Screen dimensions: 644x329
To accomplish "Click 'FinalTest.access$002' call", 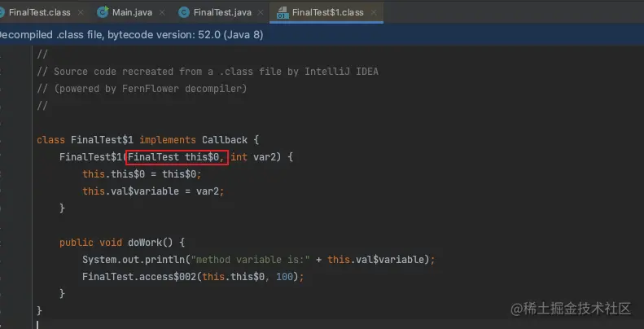I will coord(139,277).
